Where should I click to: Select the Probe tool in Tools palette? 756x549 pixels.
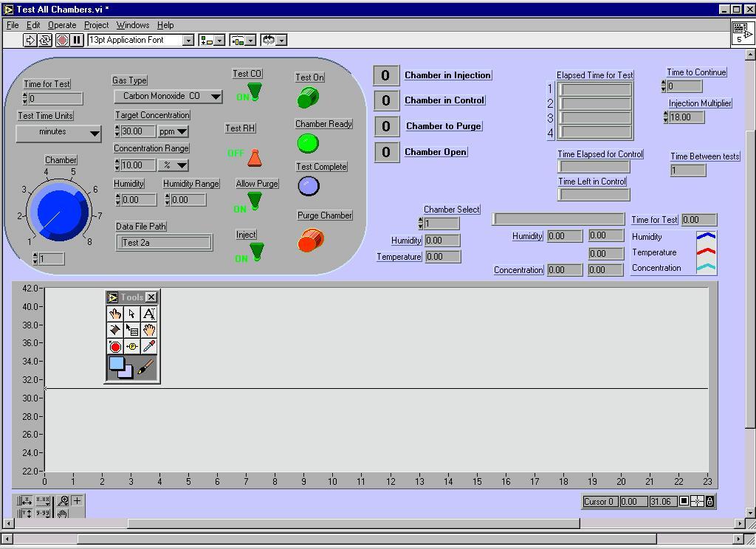[x=132, y=346]
